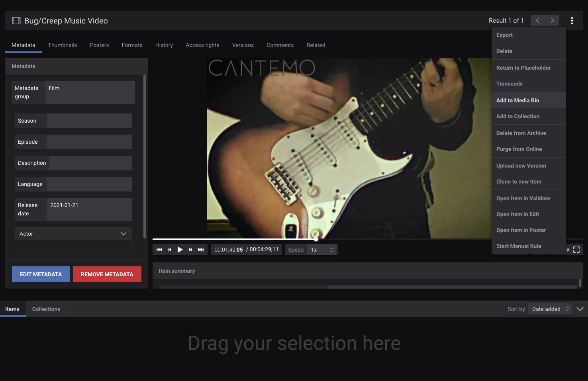Viewport: 588px width, 381px height.
Task: Step forward one frame
Action: click(x=190, y=250)
